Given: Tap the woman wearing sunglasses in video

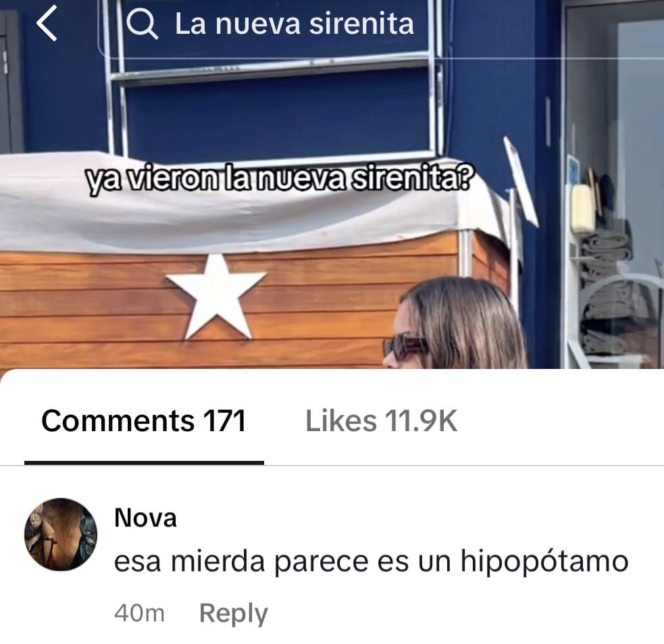Looking at the screenshot, I should click(455, 323).
